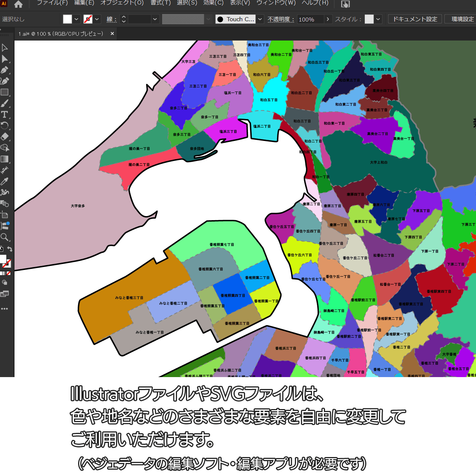The width and height of the screenshot is (476, 476).
Task: Pick the Eyedropper tool
Action: click(4, 181)
